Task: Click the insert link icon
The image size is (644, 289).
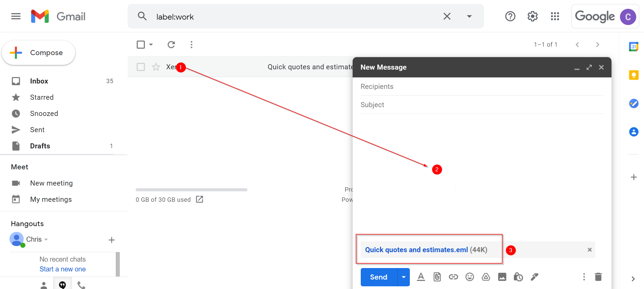Action: pos(453,277)
